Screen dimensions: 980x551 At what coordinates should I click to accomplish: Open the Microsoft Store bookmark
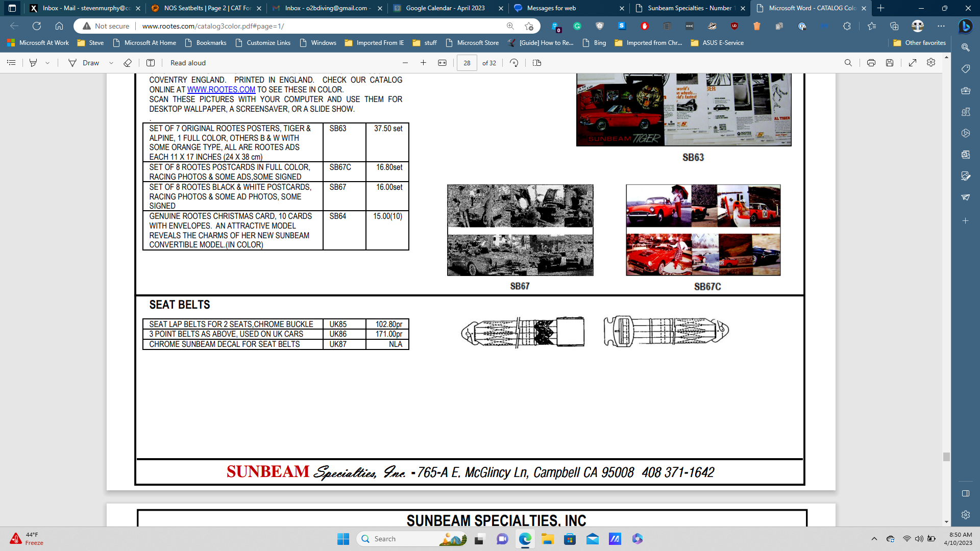[x=472, y=43]
